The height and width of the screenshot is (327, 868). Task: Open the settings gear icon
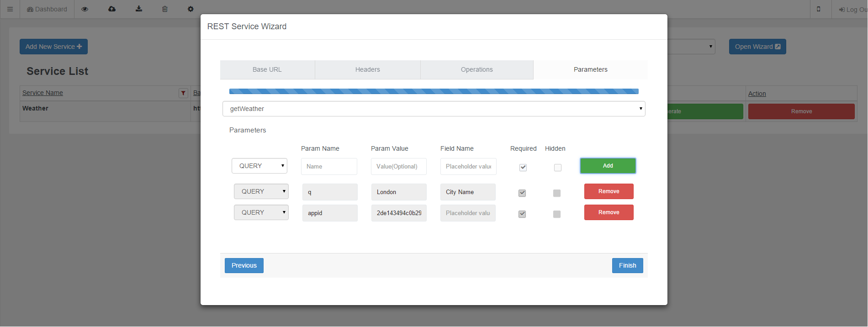click(x=191, y=9)
